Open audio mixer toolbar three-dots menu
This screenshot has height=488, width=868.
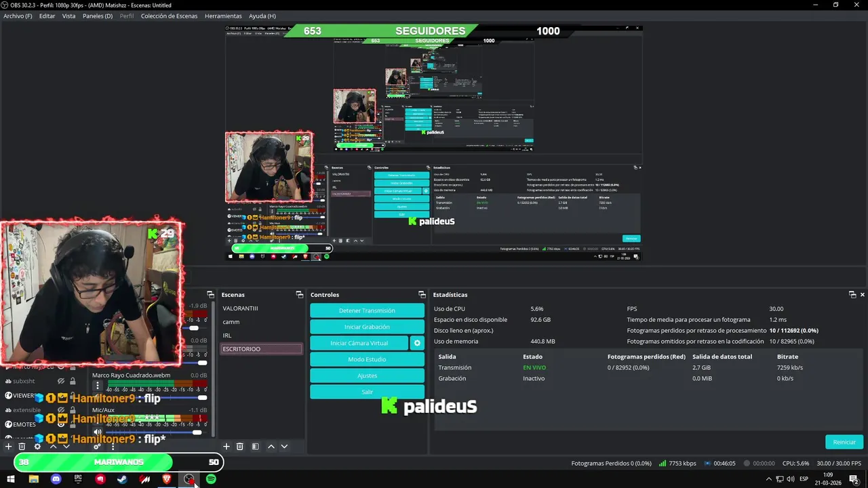click(112, 446)
